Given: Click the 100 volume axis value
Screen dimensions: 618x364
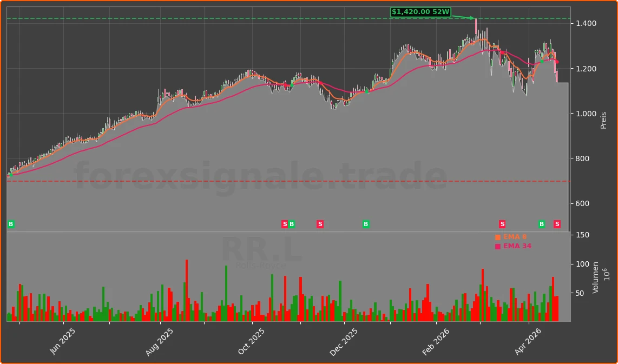Looking at the screenshot, I should (x=582, y=264).
